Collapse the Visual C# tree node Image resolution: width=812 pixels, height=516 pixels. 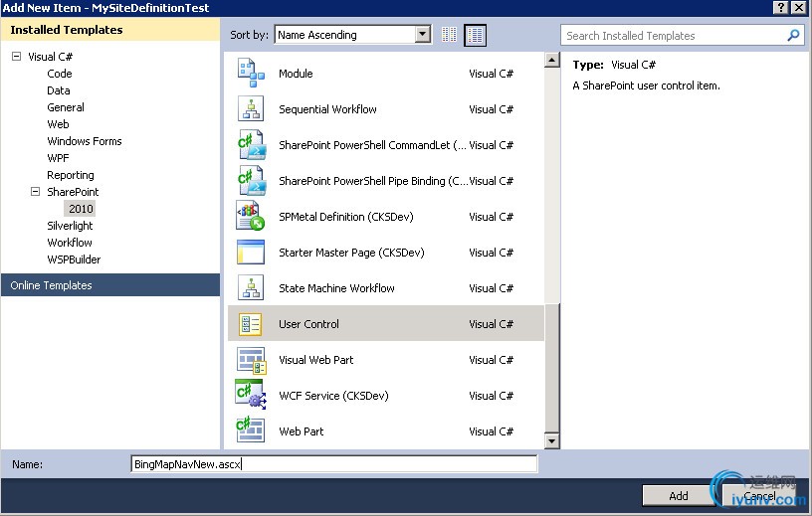[17, 56]
